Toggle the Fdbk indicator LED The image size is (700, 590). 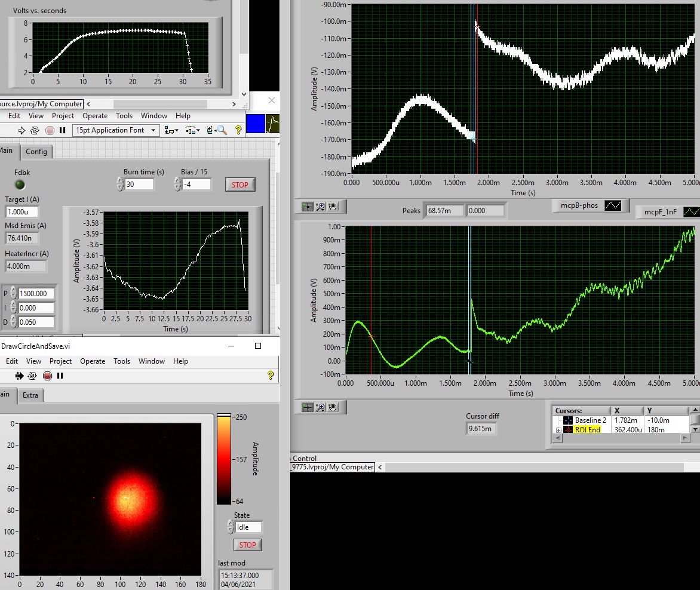click(20, 185)
